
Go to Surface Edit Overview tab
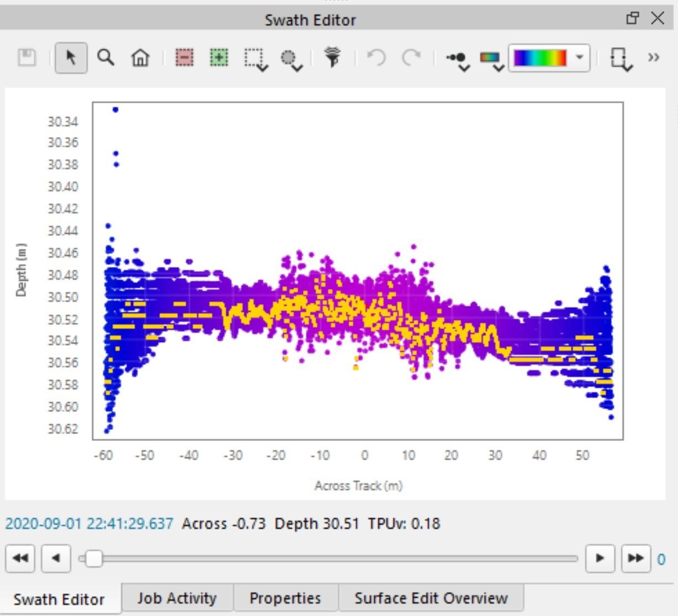(430, 598)
